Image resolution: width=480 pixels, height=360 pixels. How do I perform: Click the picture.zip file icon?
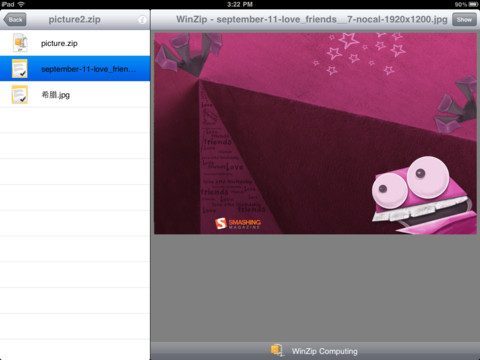click(x=20, y=43)
